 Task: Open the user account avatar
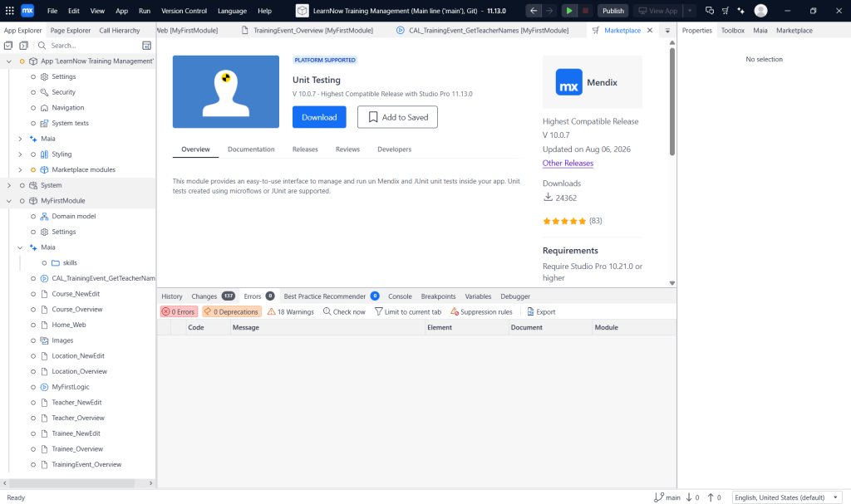coord(761,10)
